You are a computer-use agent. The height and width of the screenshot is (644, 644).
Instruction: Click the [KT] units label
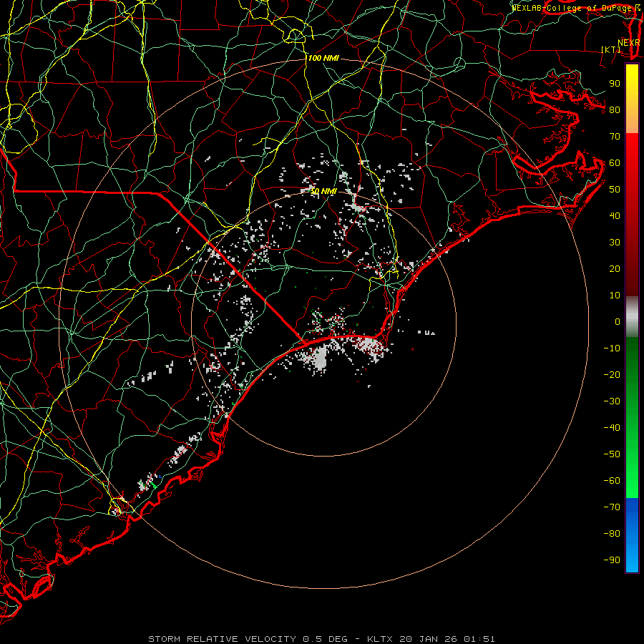coord(611,49)
